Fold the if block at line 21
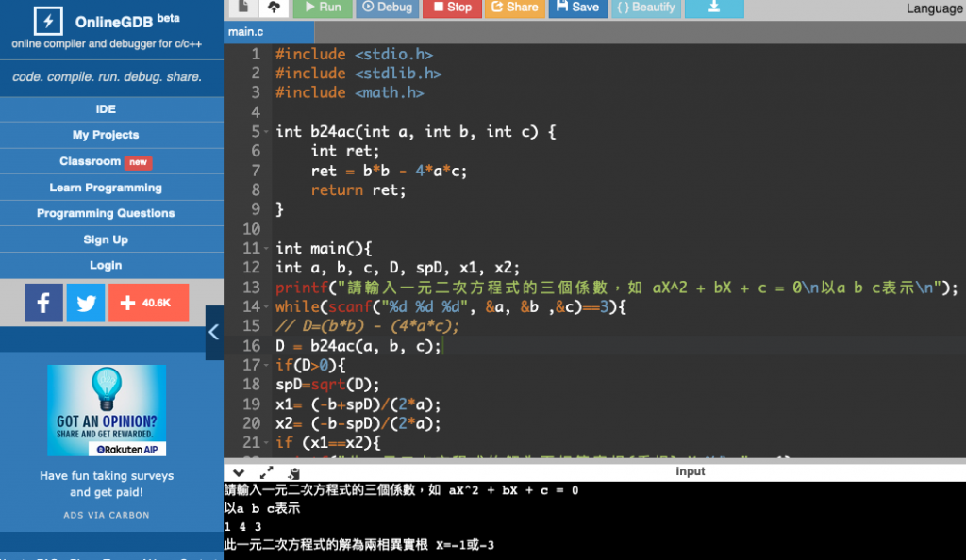Image resolution: width=966 pixels, height=560 pixels. 266,442
